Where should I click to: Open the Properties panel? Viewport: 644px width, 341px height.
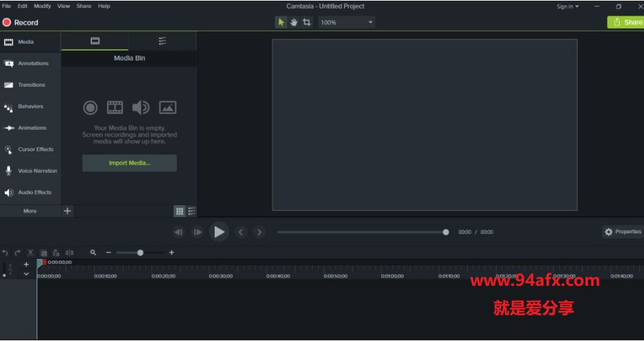click(623, 232)
